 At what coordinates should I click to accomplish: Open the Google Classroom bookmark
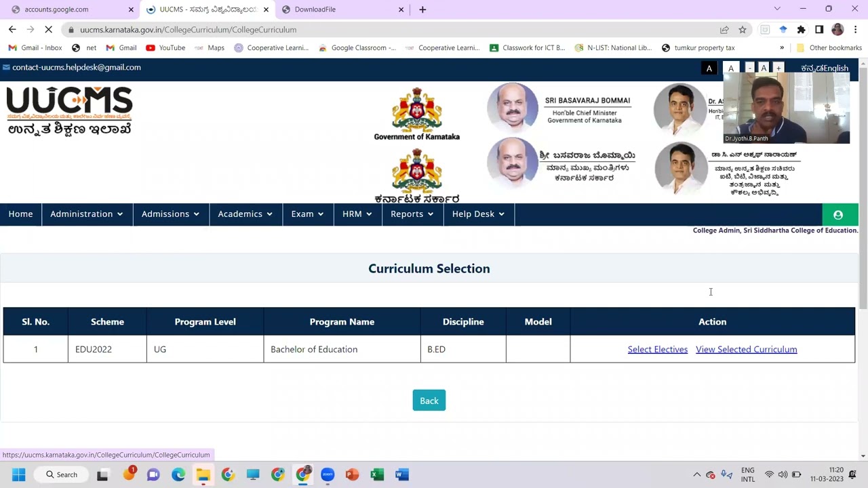click(x=357, y=48)
